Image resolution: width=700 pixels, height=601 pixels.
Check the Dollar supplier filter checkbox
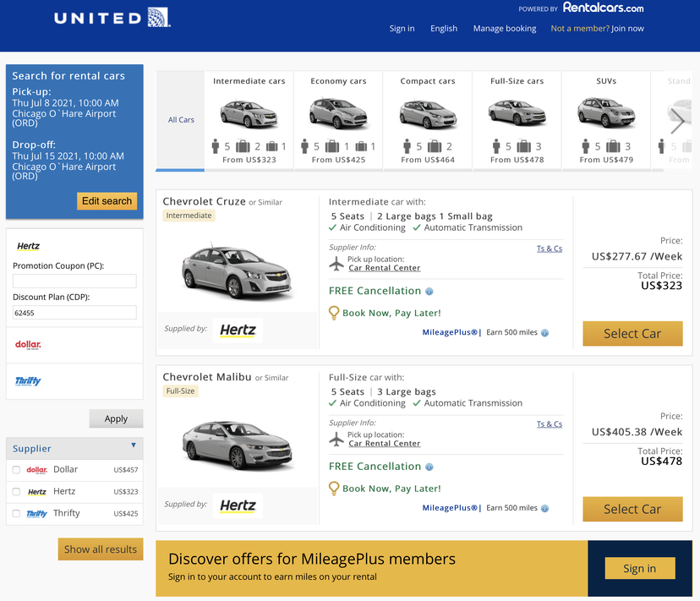pos(17,469)
